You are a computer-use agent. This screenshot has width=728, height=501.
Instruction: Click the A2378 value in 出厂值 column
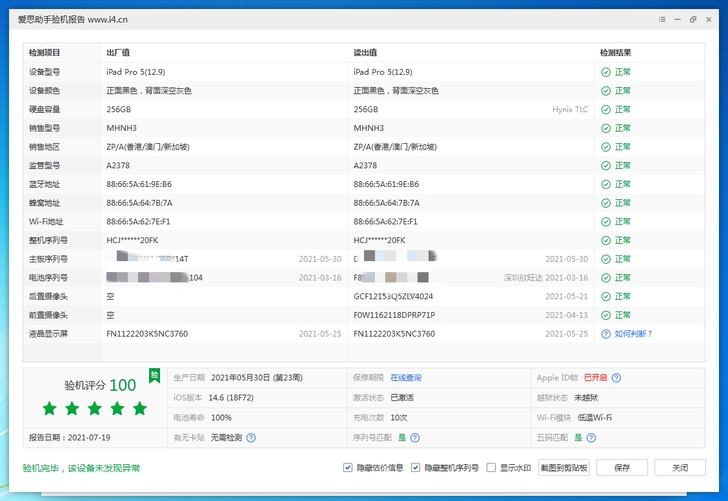[x=118, y=166]
